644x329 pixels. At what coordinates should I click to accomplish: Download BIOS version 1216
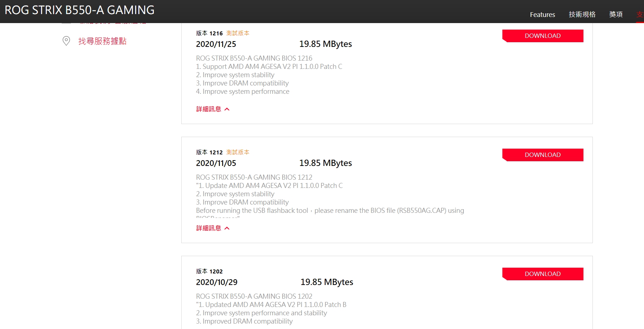(542, 36)
